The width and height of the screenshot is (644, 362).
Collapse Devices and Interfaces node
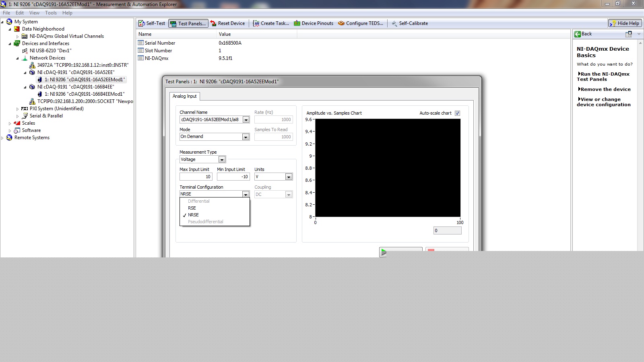(x=10, y=43)
